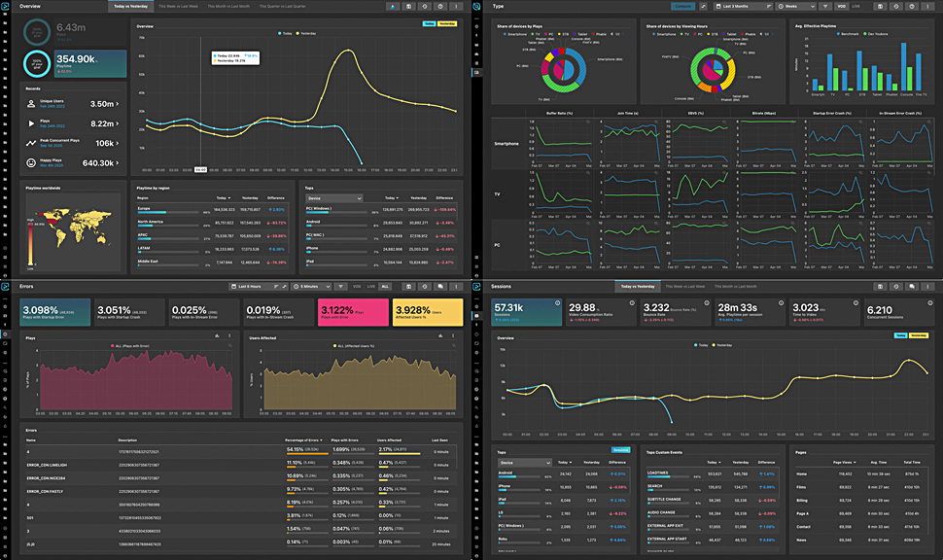The image size is (943, 560).
Task: Click chart type icon in Plays errors chart
Action: click(217, 335)
